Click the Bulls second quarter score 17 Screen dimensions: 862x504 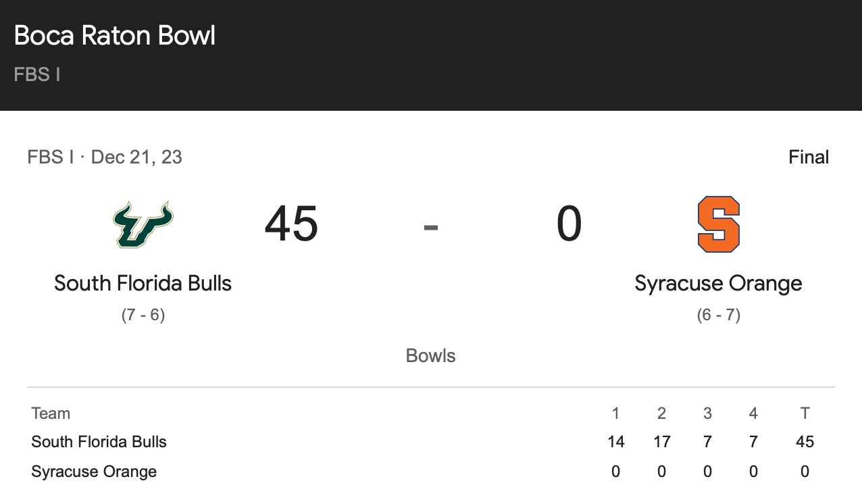click(x=661, y=442)
